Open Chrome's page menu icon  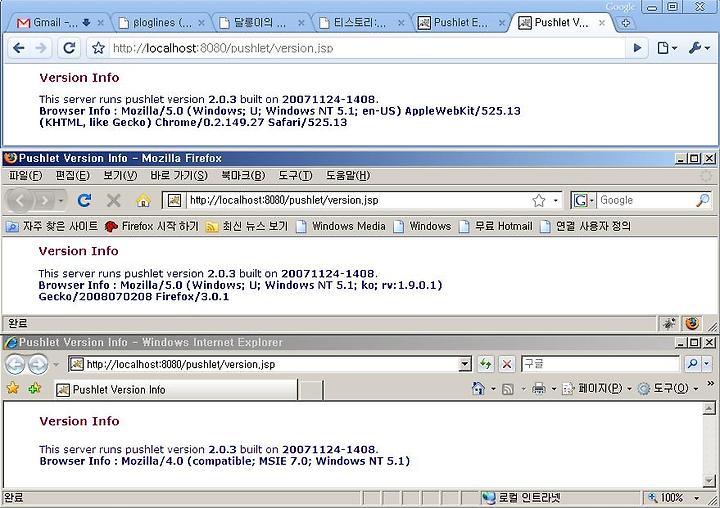(x=666, y=48)
